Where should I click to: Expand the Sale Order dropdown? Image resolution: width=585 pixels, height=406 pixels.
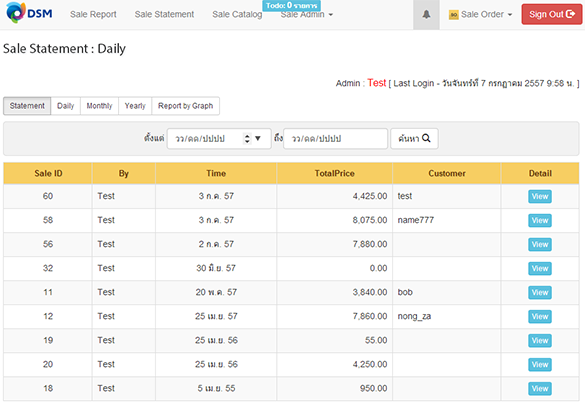(x=481, y=15)
